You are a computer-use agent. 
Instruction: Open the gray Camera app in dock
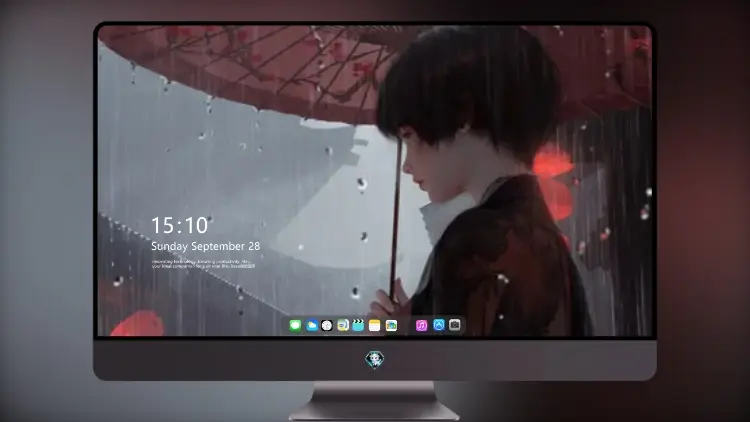pyautogui.click(x=455, y=325)
